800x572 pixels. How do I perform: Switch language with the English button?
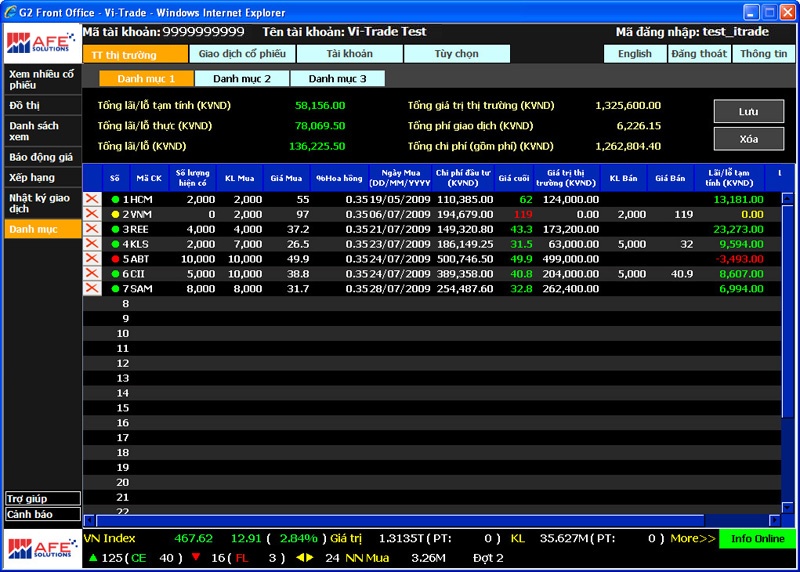point(635,54)
